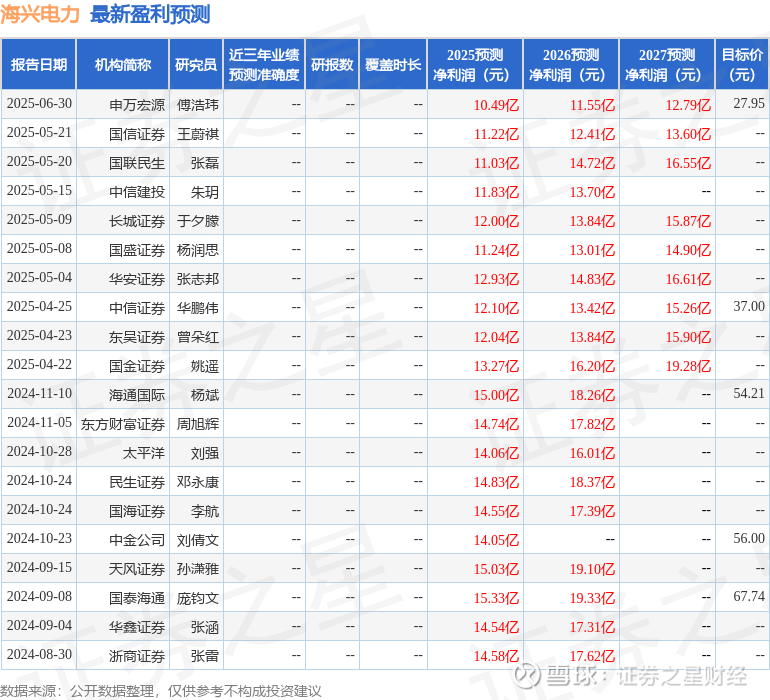Click the date 2025-05-08

(39, 249)
